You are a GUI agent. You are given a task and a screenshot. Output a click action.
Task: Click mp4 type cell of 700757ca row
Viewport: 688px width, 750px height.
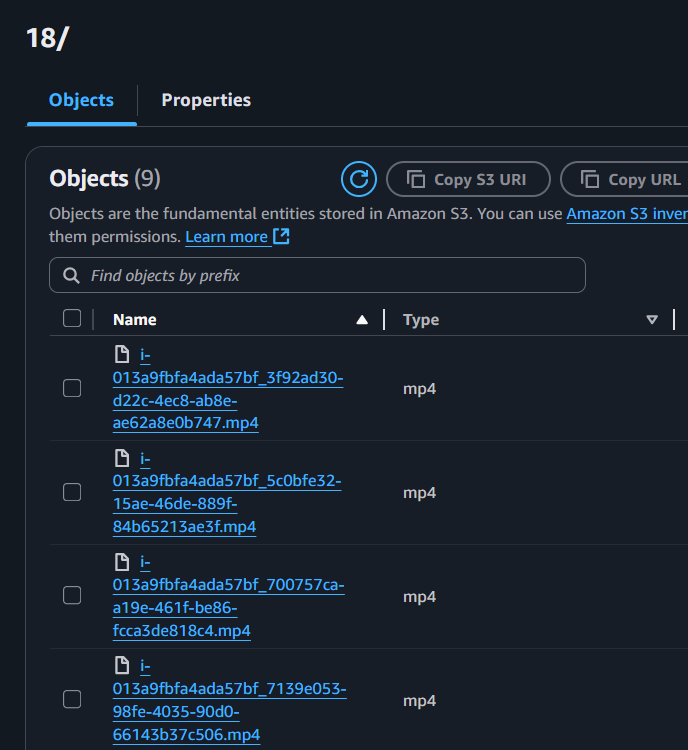tap(420, 597)
